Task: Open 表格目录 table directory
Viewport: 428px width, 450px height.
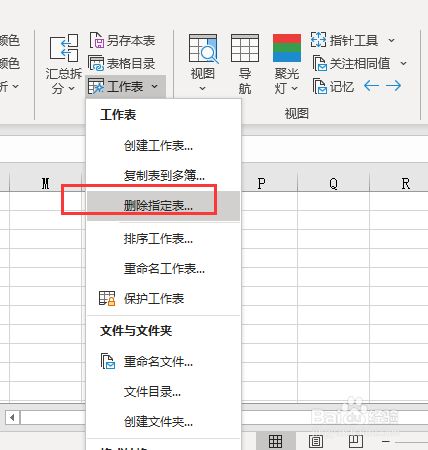Action: click(122, 63)
